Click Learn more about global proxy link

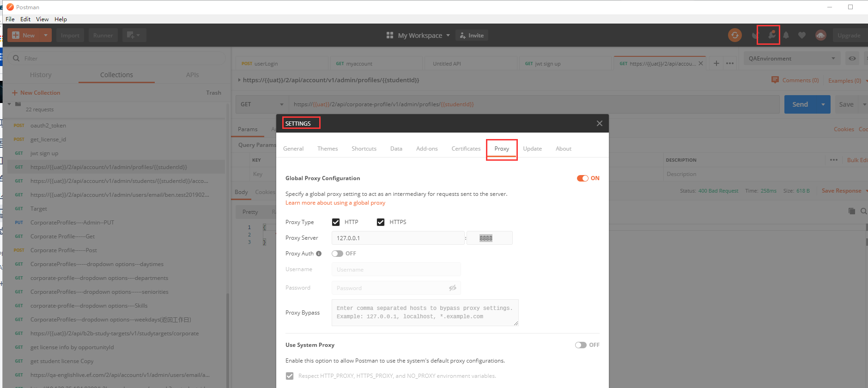coord(335,203)
